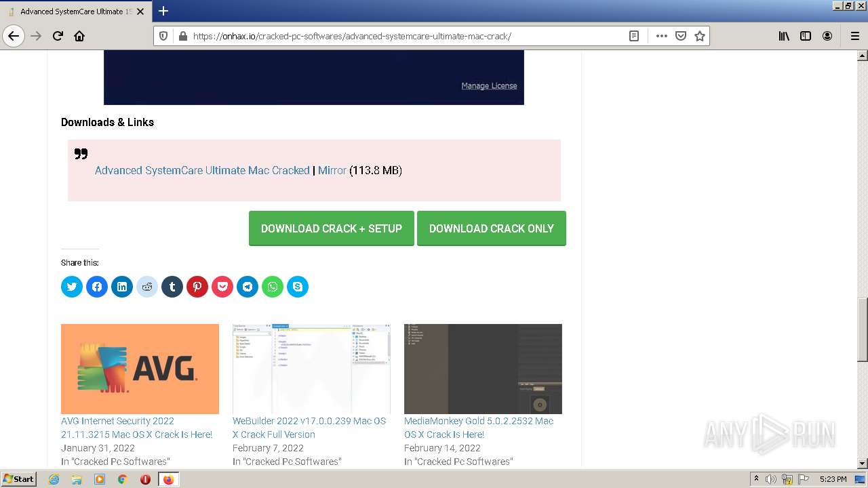Open the page actions menu
Viewport: 868px width, 488px height.
point(662,36)
